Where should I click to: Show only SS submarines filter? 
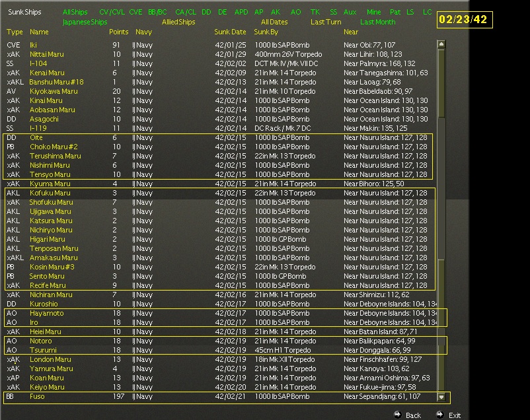(x=334, y=12)
